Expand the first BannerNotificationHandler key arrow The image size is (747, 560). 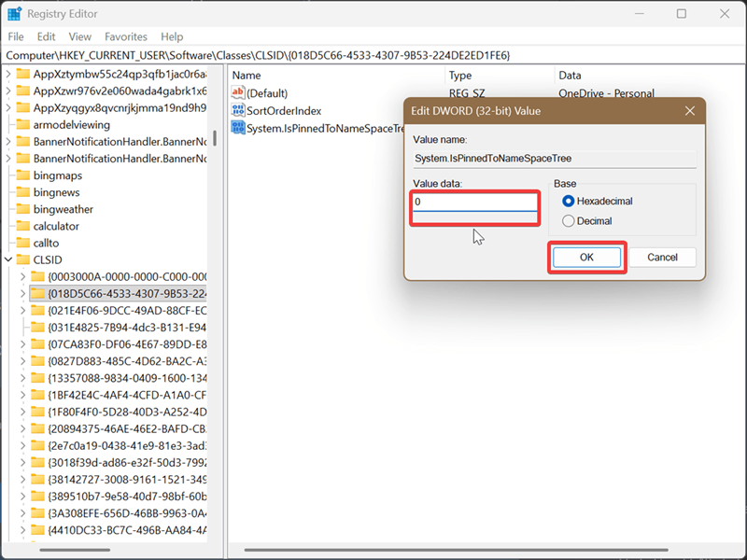tap(8, 142)
